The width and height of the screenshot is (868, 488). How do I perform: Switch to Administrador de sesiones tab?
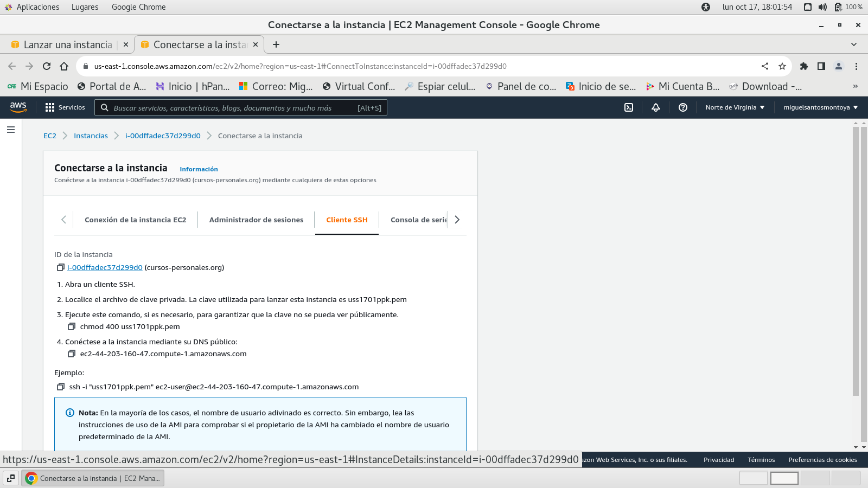(256, 220)
